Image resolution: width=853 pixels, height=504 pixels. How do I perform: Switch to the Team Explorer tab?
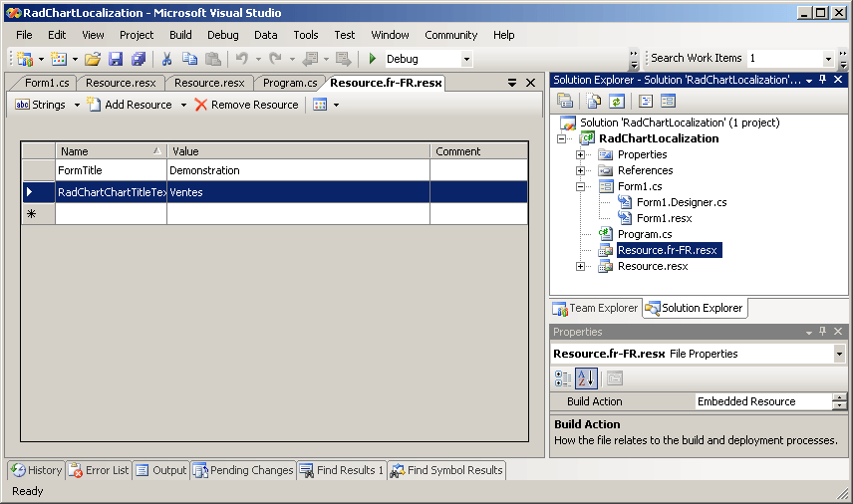click(596, 308)
